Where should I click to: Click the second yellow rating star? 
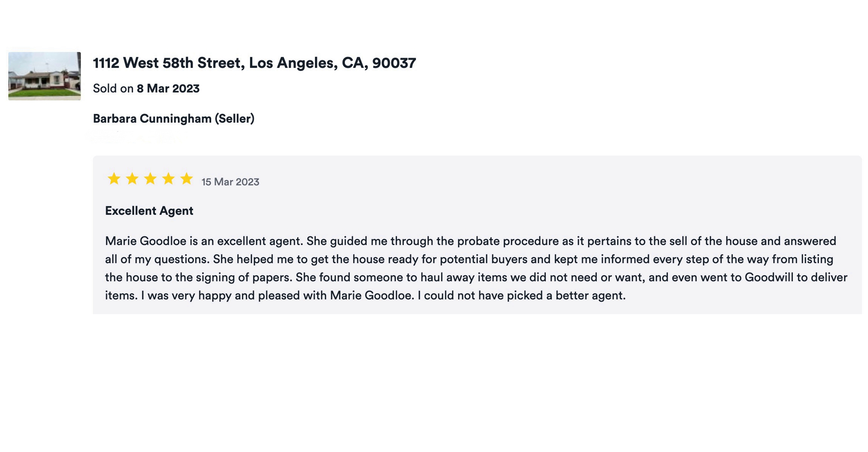pyautogui.click(x=132, y=179)
